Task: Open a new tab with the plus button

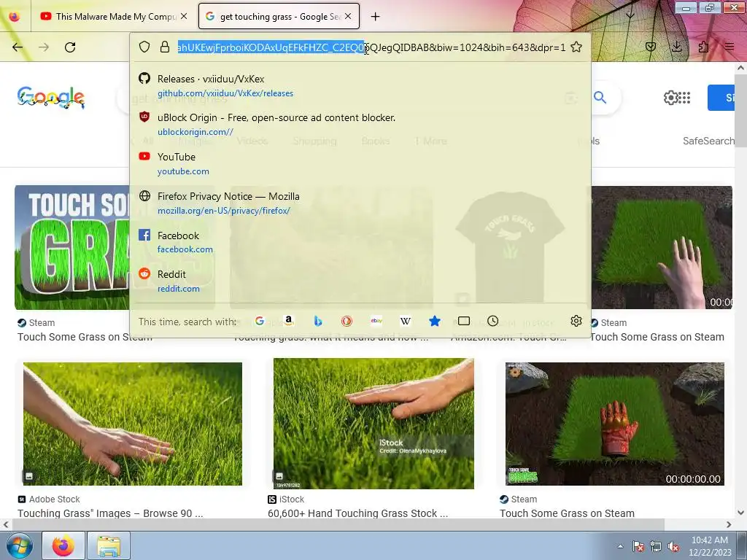Action: click(x=376, y=16)
